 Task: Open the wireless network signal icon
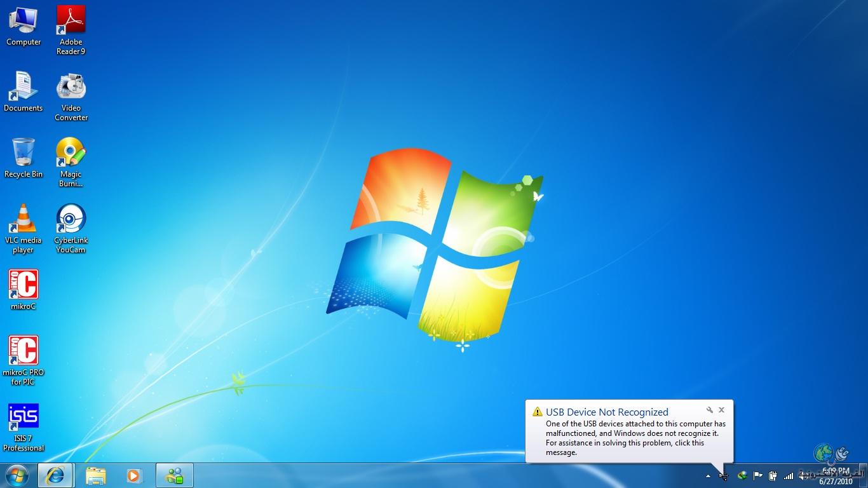coord(789,476)
